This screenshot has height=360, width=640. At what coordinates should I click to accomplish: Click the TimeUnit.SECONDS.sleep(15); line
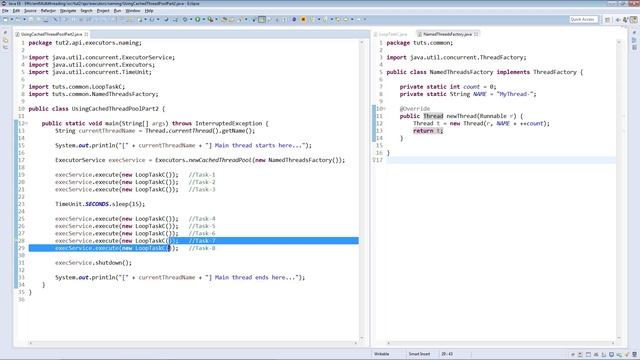point(100,204)
